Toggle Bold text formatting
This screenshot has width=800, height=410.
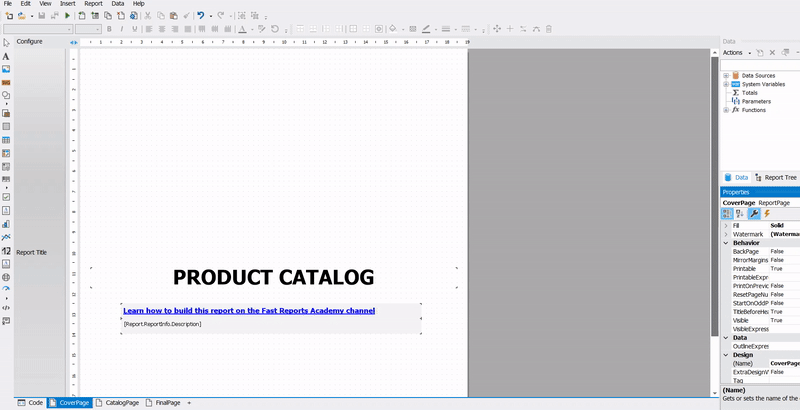(109, 29)
